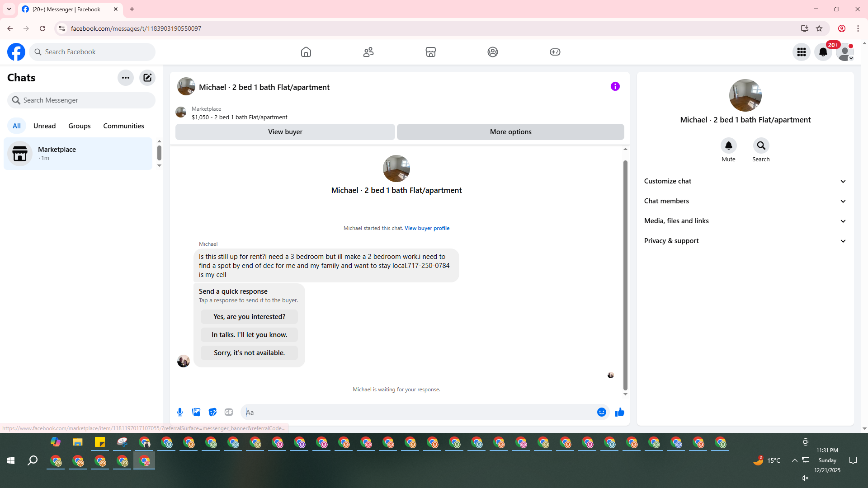The width and height of the screenshot is (868, 488).
Task: Show hidden system tray icons
Action: pyautogui.click(x=794, y=460)
